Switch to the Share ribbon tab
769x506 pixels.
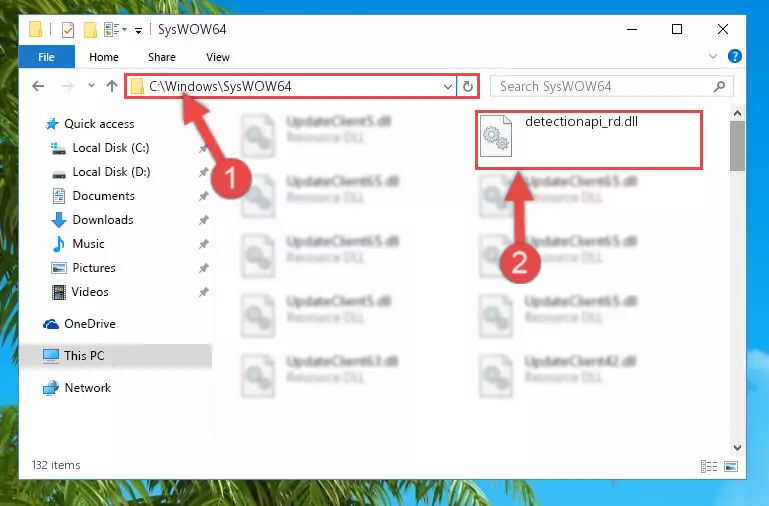(x=162, y=57)
